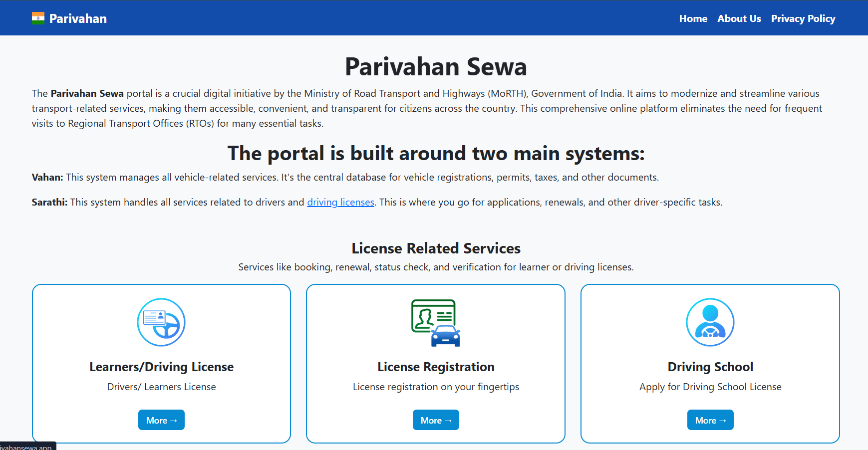
Task: Open the Home menu item
Action: click(x=693, y=18)
